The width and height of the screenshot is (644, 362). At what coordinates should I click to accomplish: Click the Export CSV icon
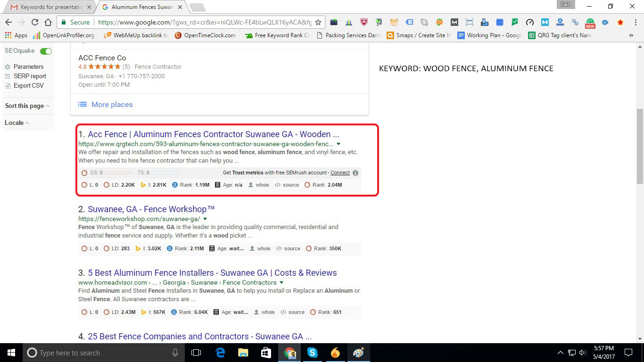(8, 86)
